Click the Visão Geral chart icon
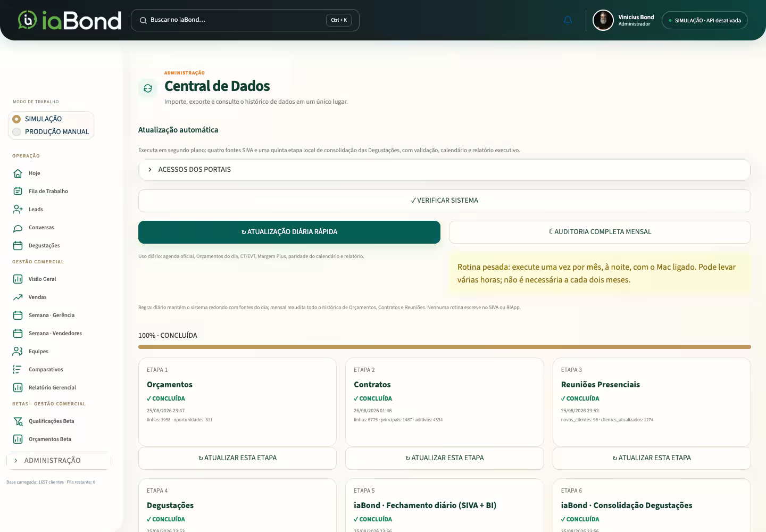Image resolution: width=766 pixels, height=532 pixels. pos(18,279)
